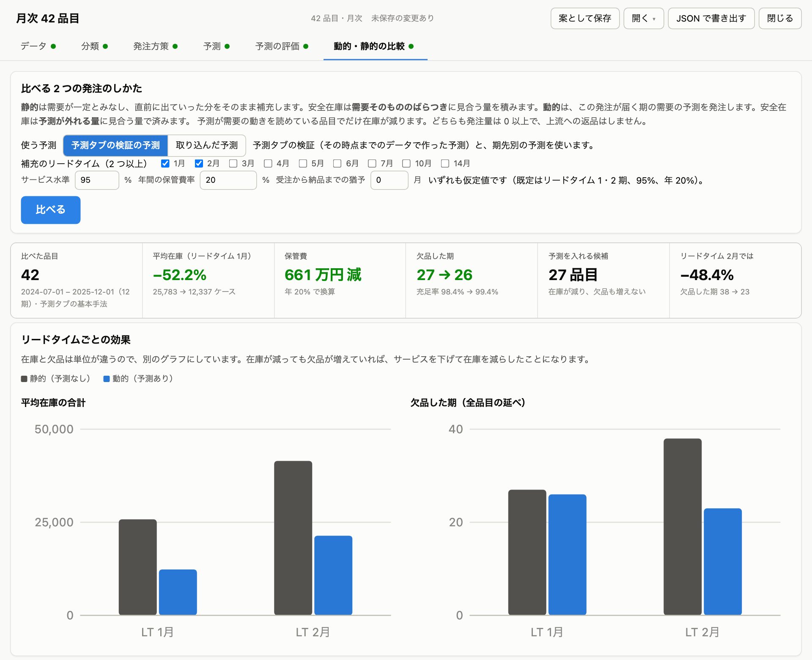Click JSON で書き出す export button

(x=711, y=18)
